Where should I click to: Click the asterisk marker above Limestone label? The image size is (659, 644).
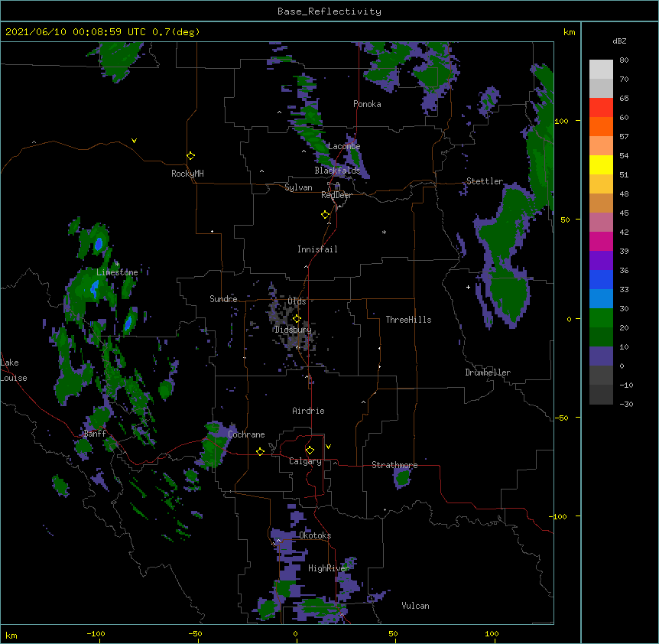117,265
